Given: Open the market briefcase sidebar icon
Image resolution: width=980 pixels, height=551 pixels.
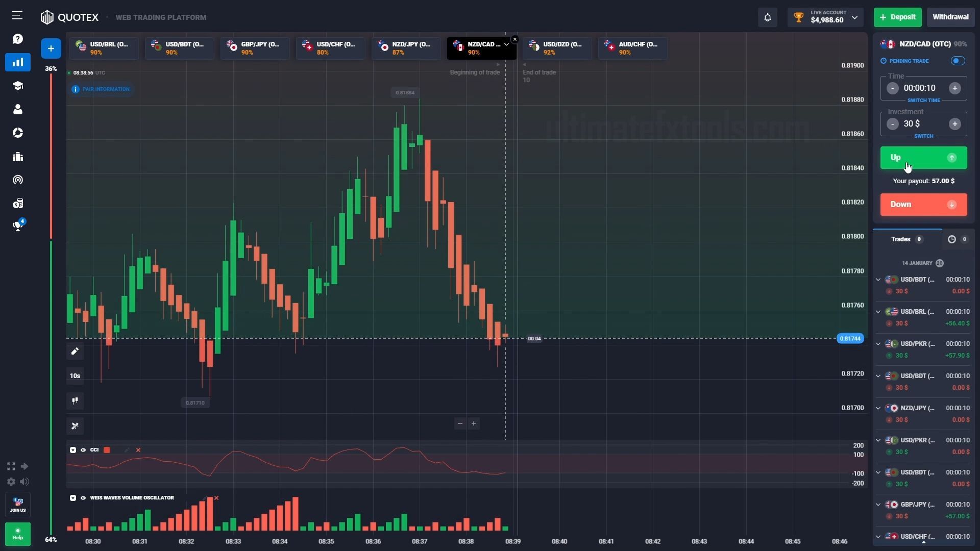Looking at the screenshot, I should point(18,157).
